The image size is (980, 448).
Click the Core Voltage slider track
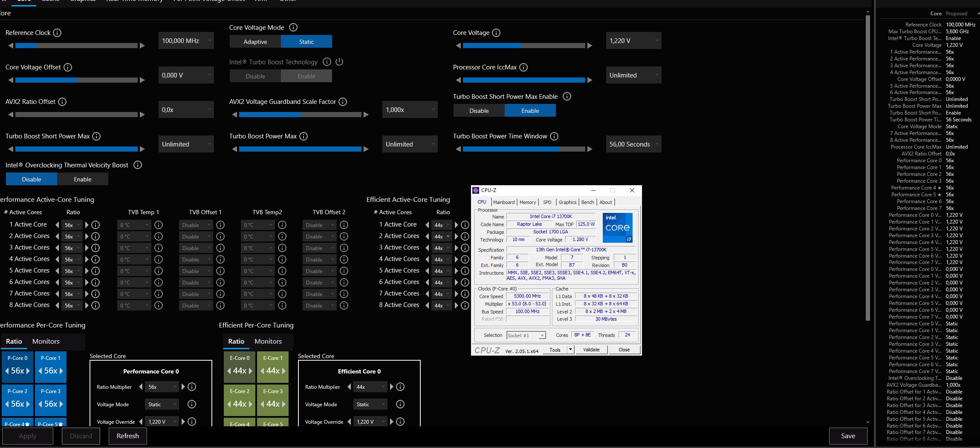523,46
